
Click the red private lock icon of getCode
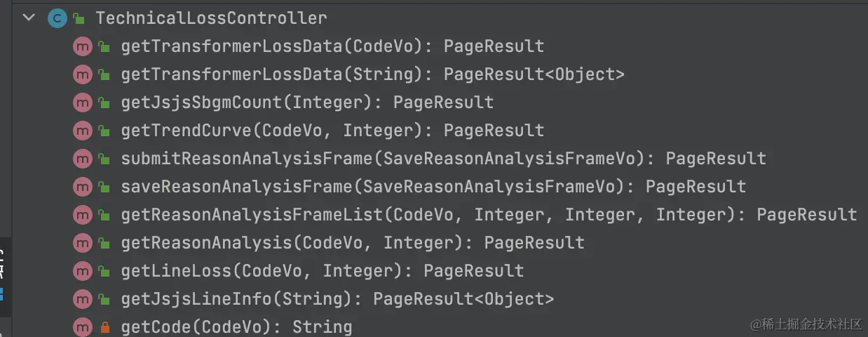[x=105, y=327]
